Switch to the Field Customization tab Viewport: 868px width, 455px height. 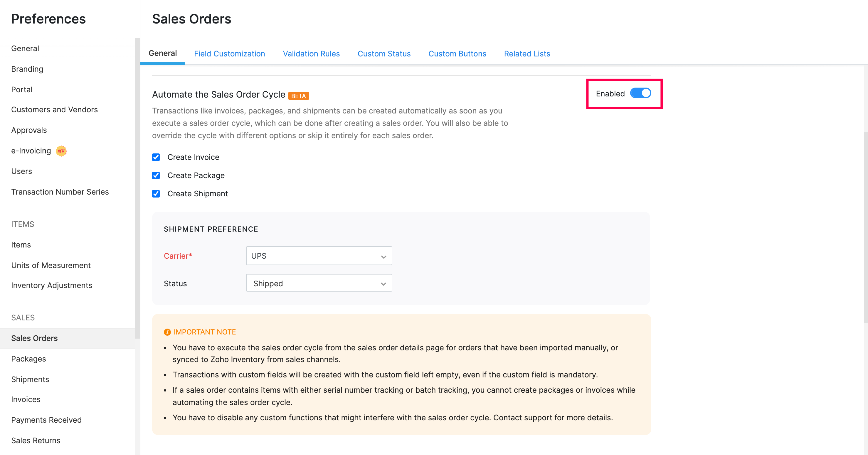pos(229,53)
